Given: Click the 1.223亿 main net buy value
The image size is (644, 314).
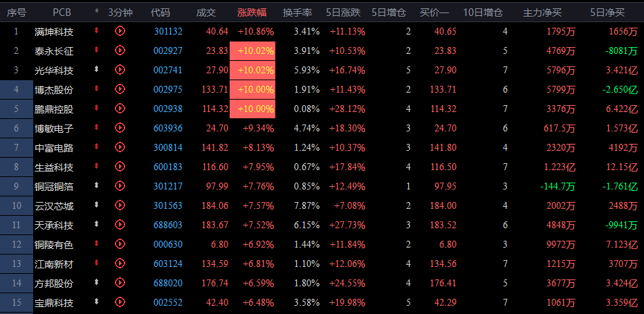Looking at the screenshot, I should [x=560, y=167].
